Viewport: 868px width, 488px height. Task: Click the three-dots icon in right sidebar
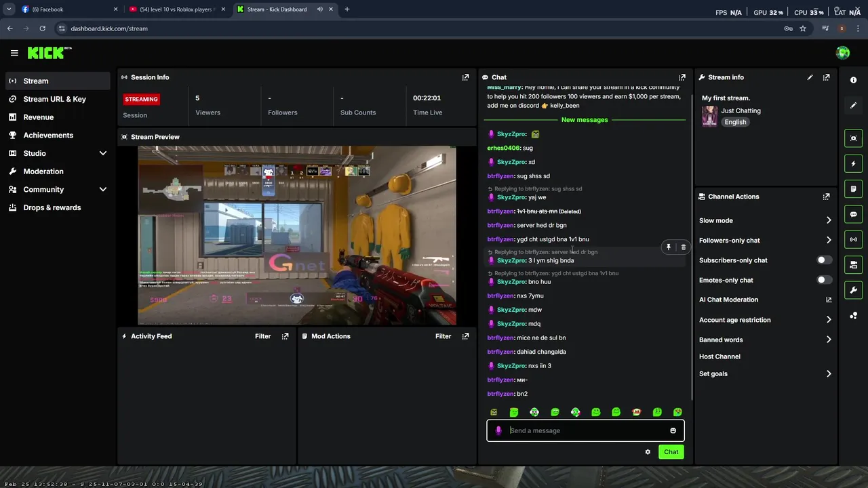tap(853, 316)
